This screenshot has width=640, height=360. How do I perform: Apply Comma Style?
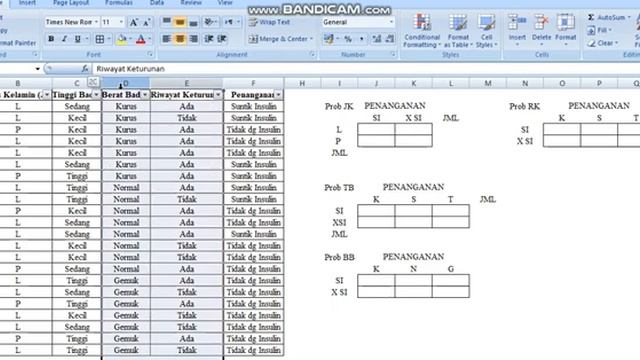[361, 39]
